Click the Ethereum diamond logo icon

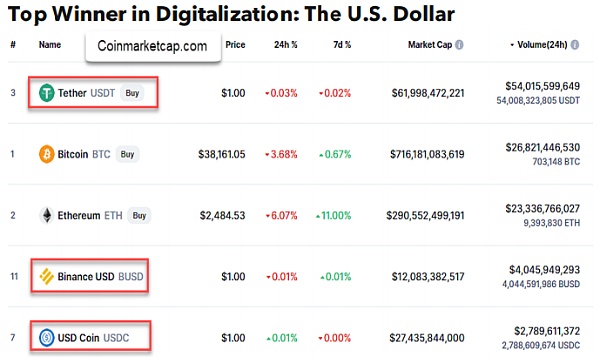[47, 215]
